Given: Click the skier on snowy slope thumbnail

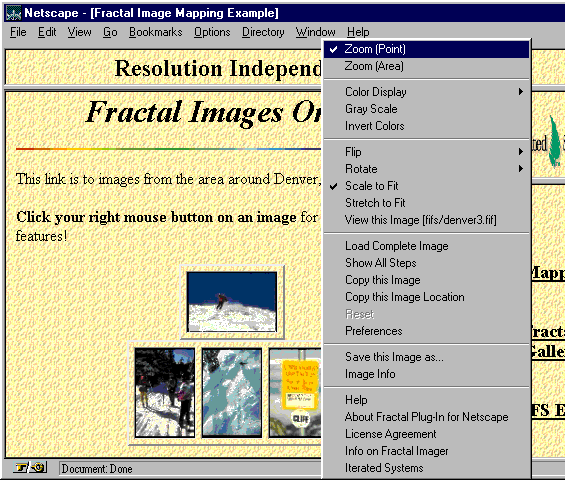Looking at the screenshot, I should [232, 302].
